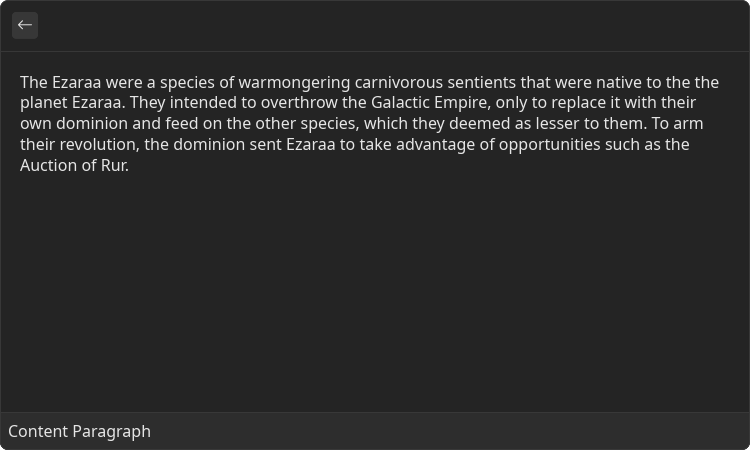Image resolution: width=750 pixels, height=450 pixels.
Task: Select the word 'Galactic' in the text
Action: (x=400, y=102)
